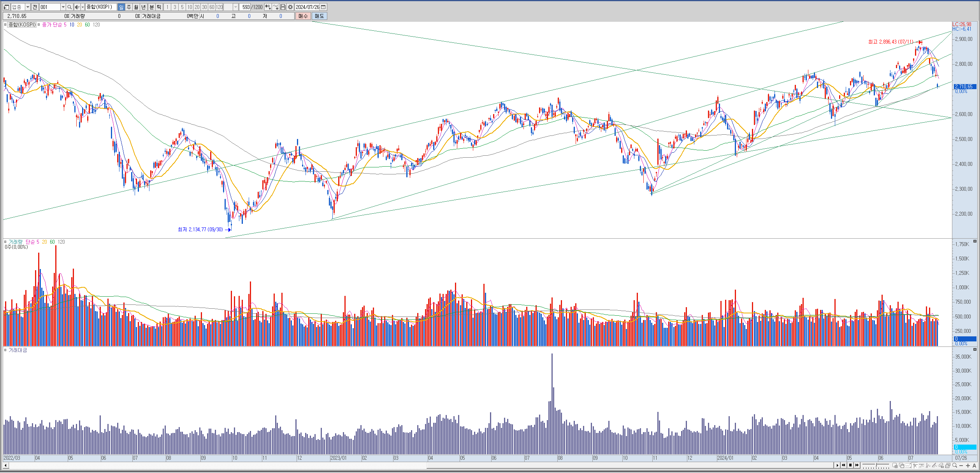Click the chart speed slider at bottom
This screenshot has width=980, height=473.
[876, 465]
